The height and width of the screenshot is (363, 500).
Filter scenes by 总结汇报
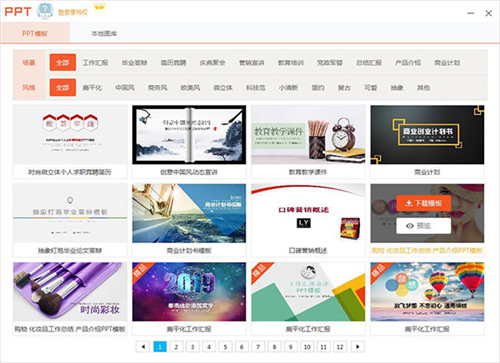369,63
